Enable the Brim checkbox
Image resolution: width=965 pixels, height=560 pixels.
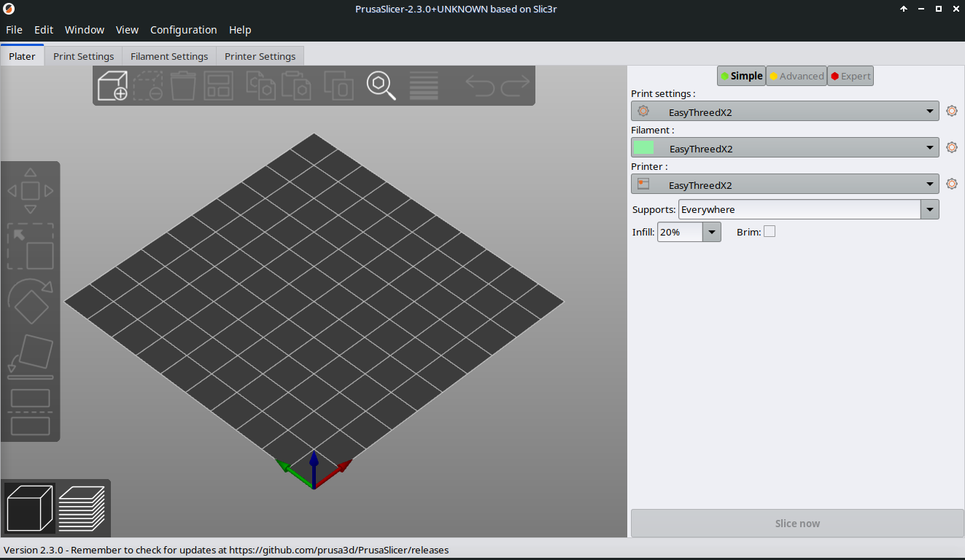tap(770, 232)
